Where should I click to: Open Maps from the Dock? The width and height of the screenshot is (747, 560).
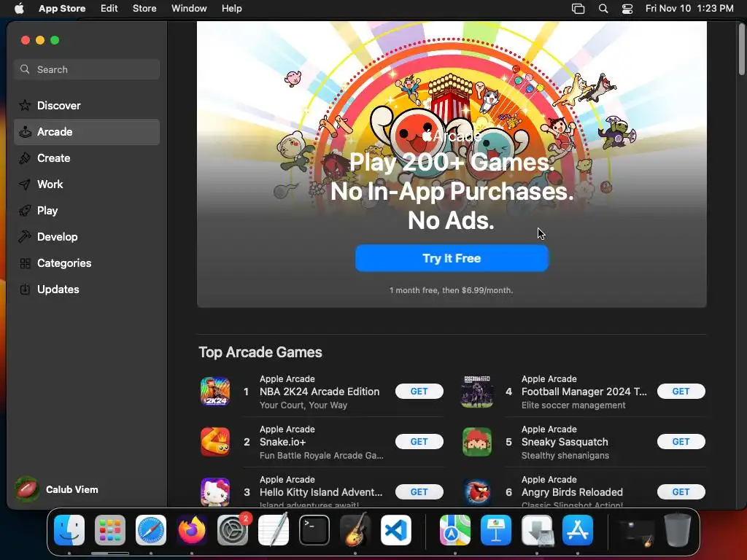click(455, 530)
